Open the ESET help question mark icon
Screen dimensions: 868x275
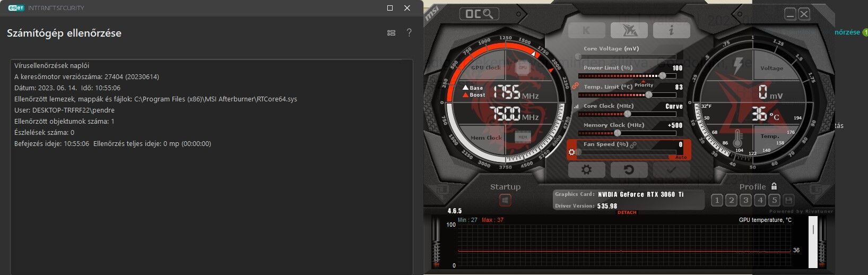409,32
